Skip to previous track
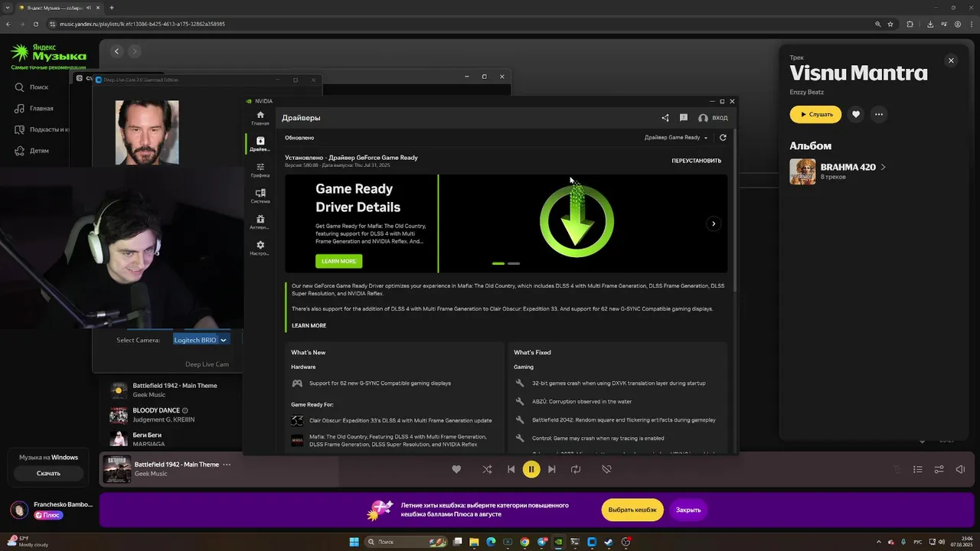This screenshot has height=551, width=980. tap(511, 469)
